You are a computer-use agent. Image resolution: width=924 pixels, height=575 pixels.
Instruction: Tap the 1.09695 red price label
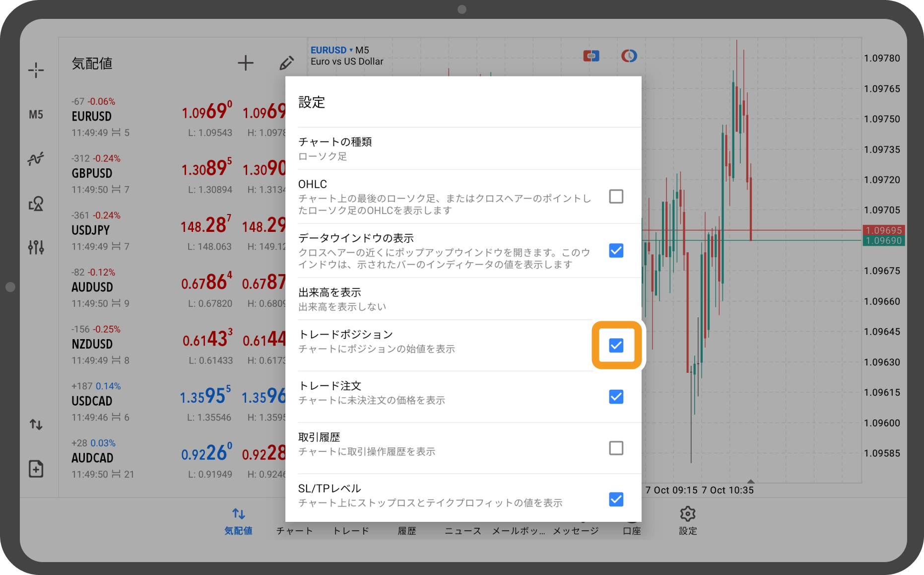pyautogui.click(x=884, y=230)
